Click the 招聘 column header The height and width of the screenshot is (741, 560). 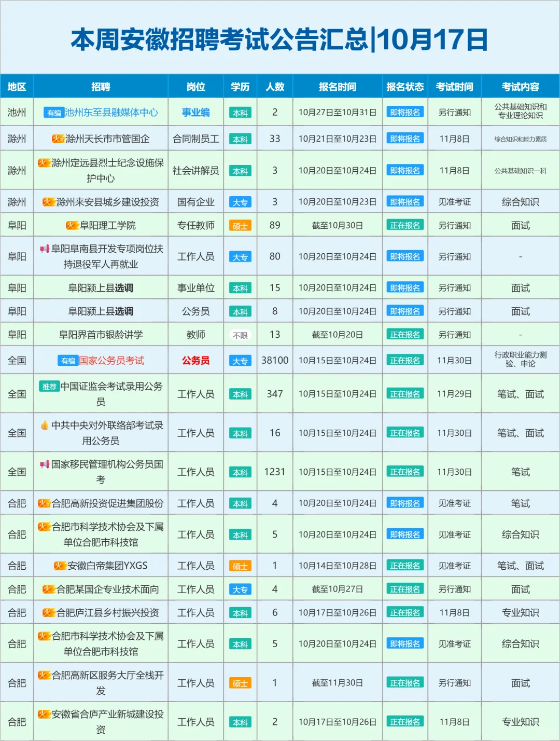[x=101, y=87]
